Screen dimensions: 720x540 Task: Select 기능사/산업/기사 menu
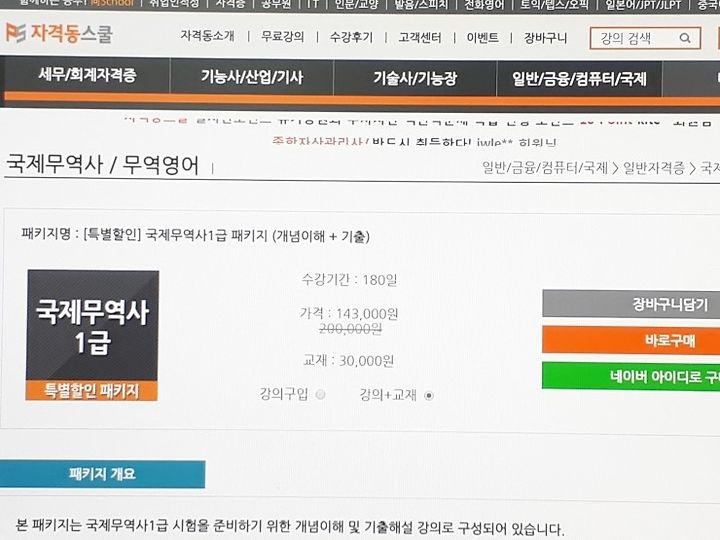(x=252, y=76)
